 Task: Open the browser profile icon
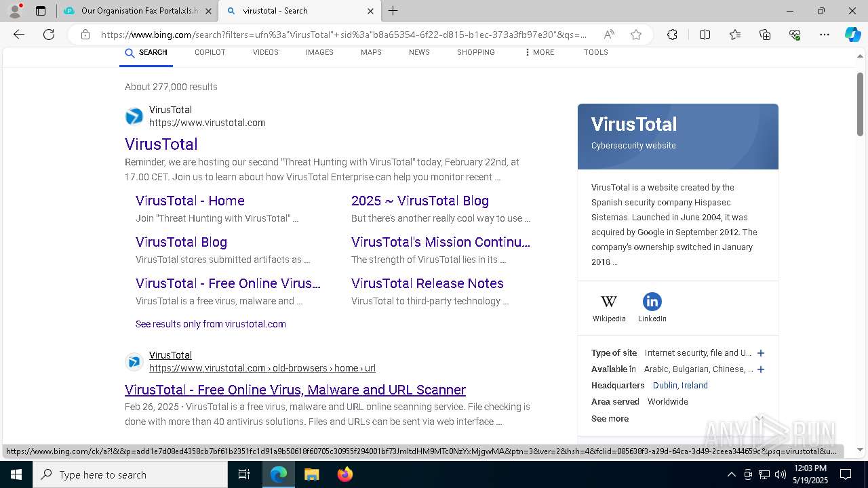14,11
